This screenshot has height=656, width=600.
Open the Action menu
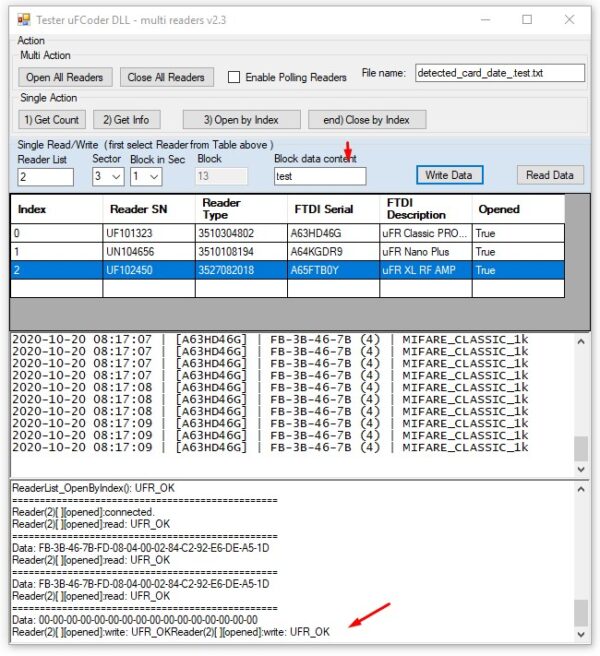(31, 40)
